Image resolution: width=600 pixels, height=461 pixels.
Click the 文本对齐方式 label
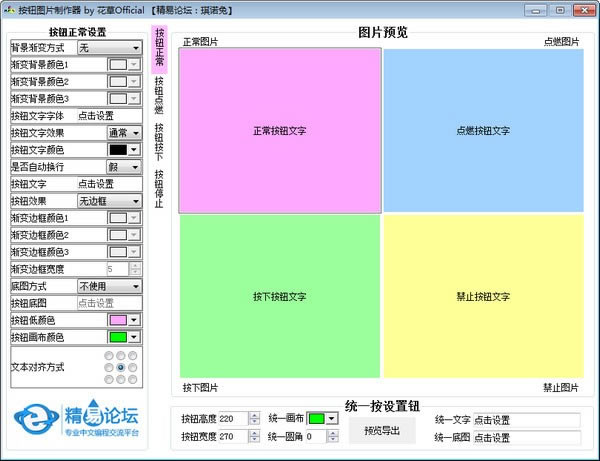click(38, 367)
